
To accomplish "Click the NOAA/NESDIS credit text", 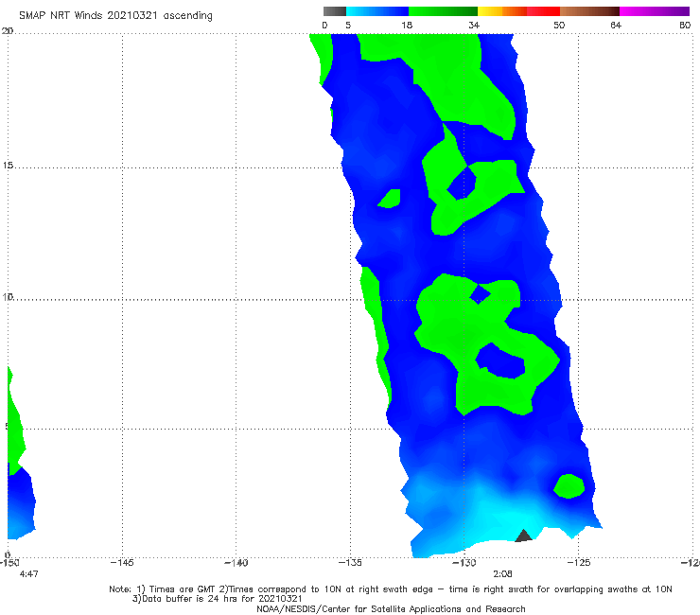I will (x=391, y=608).
